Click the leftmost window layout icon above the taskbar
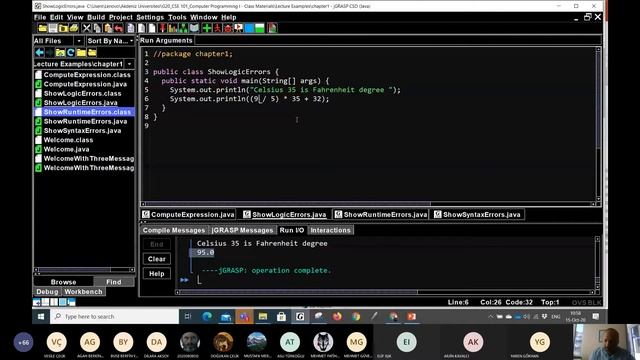Screen dimensions: 640x360 coord(36,302)
